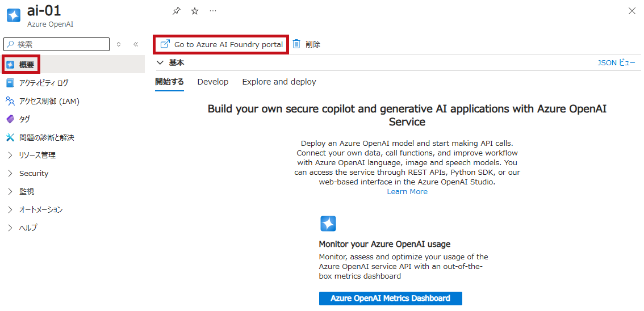Viewport: 644px width, 311px height.
Task: Open the JSON ビュー link
Action: click(x=617, y=63)
